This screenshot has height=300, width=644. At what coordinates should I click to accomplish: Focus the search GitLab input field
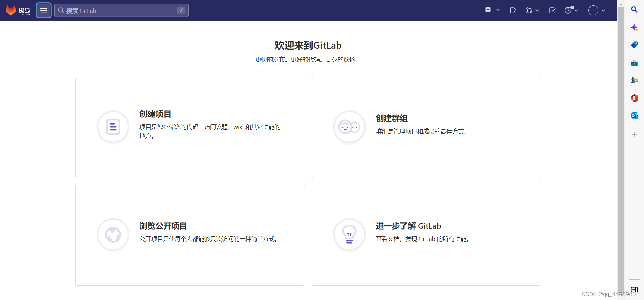pos(122,10)
